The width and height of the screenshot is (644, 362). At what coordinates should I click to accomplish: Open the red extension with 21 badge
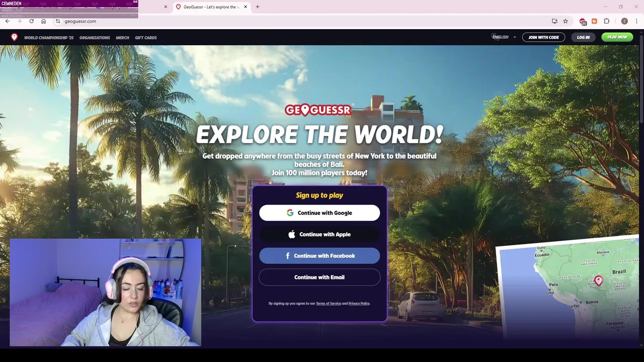583,21
